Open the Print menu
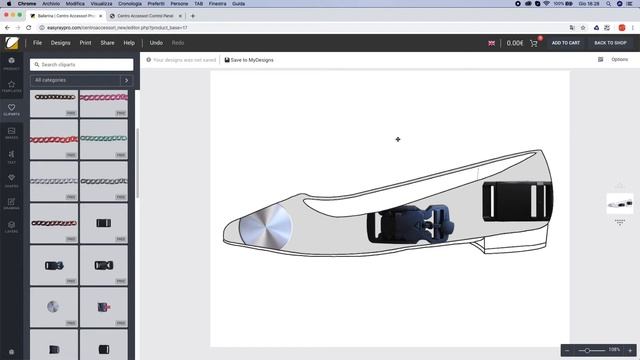Screen dimensions: 640x360 (85, 43)
